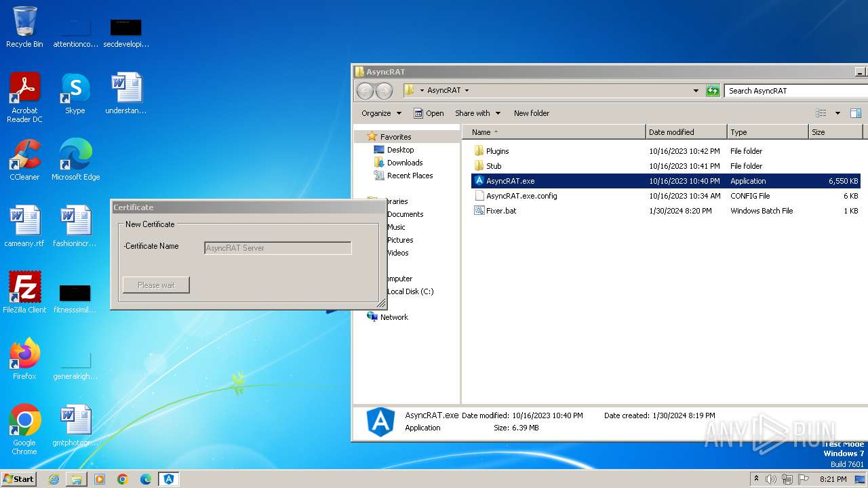Show hidden tray icons arrow
This screenshot has width=868, height=488.
point(756,479)
